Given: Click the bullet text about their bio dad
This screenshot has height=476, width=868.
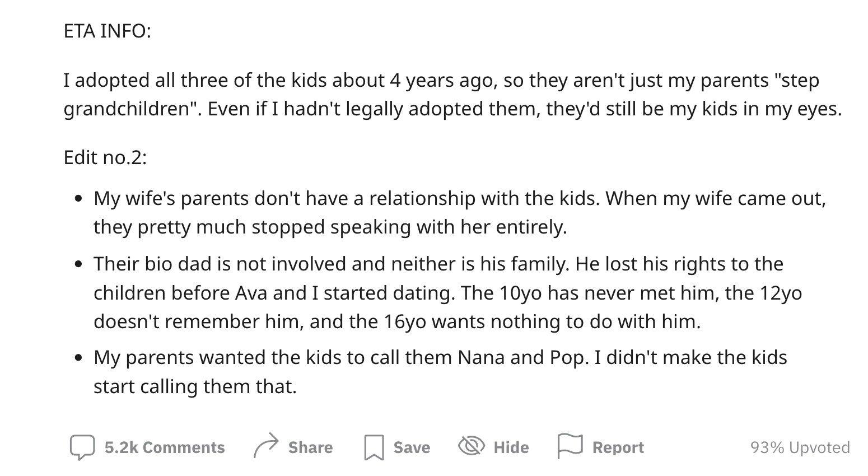Looking at the screenshot, I should [x=447, y=292].
